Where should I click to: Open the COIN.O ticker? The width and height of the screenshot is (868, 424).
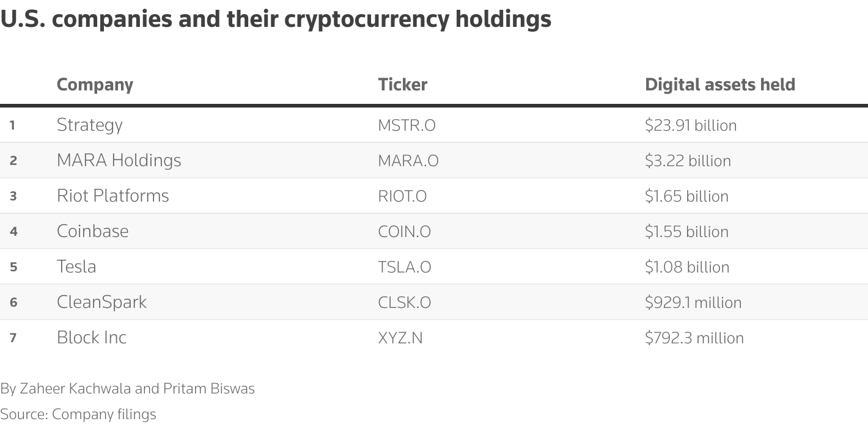click(x=404, y=232)
